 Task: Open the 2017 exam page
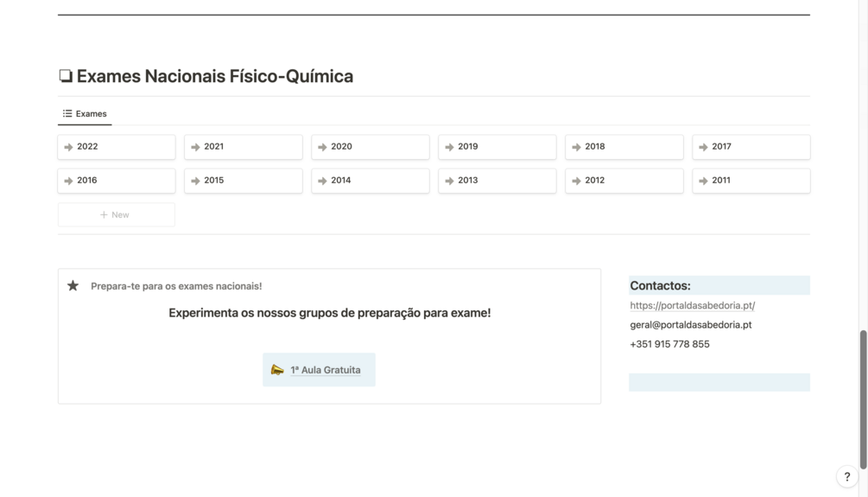click(751, 147)
